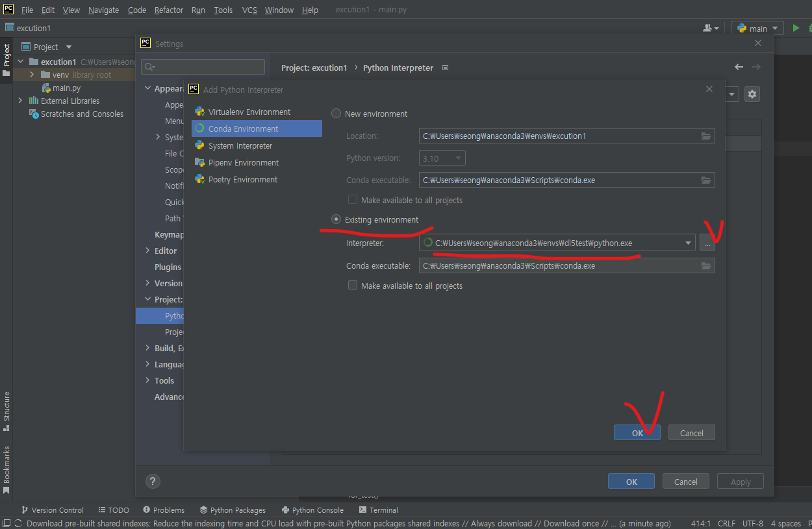Screen dimensions: 812x529
Task: Open the Python Packages tool window
Action: click(x=233, y=510)
